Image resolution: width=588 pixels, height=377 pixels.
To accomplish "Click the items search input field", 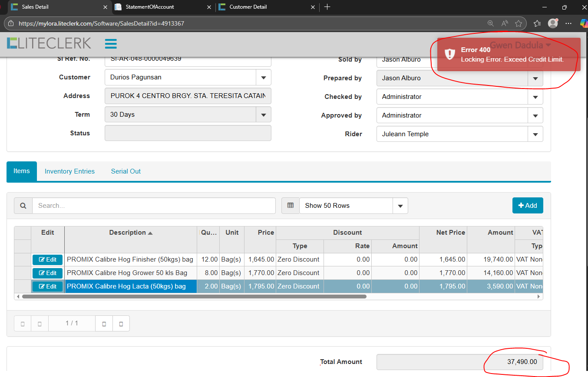I will pos(154,206).
